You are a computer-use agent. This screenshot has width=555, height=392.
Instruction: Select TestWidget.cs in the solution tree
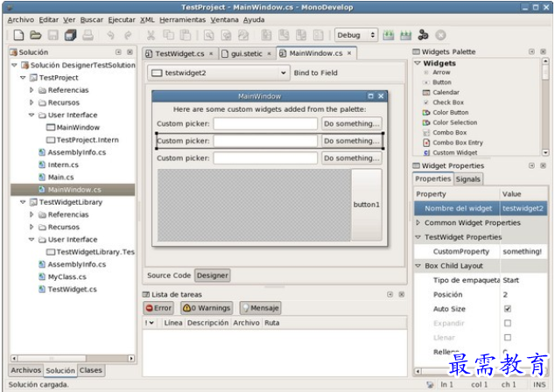72,290
